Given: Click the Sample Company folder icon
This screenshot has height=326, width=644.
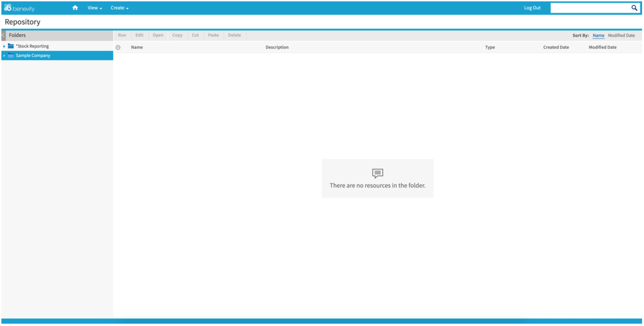Looking at the screenshot, I should point(10,55).
